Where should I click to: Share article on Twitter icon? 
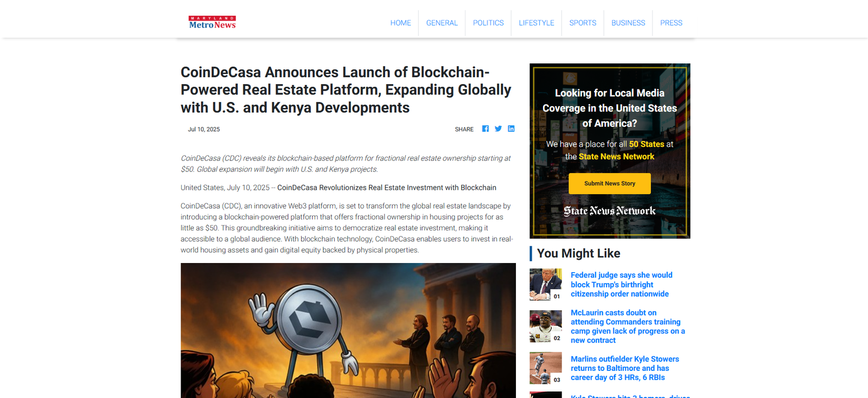(498, 129)
